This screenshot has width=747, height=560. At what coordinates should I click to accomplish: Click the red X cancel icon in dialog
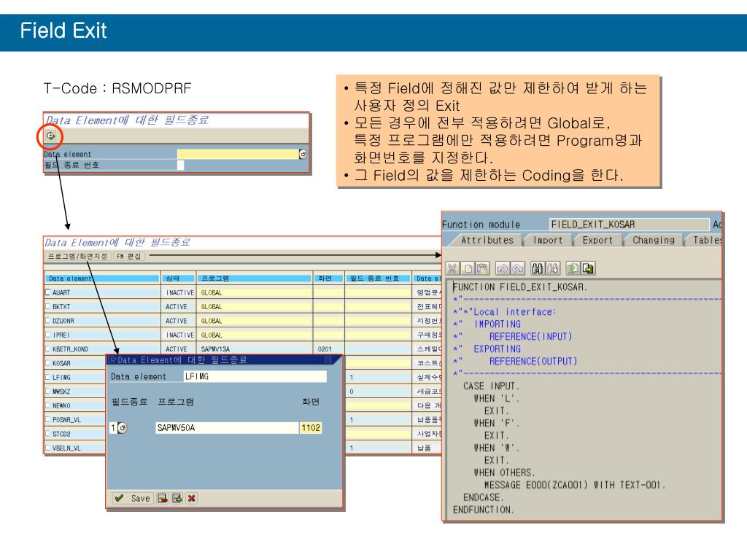(x=192, y=498)
